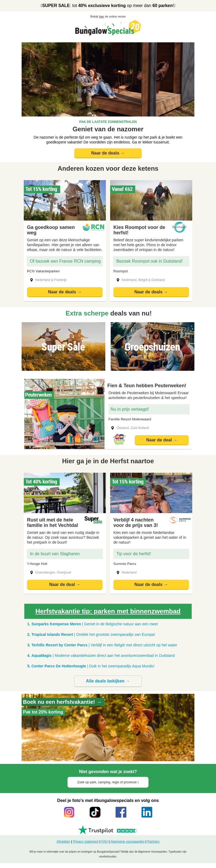Click the park search input field

(x=108, y=782)
